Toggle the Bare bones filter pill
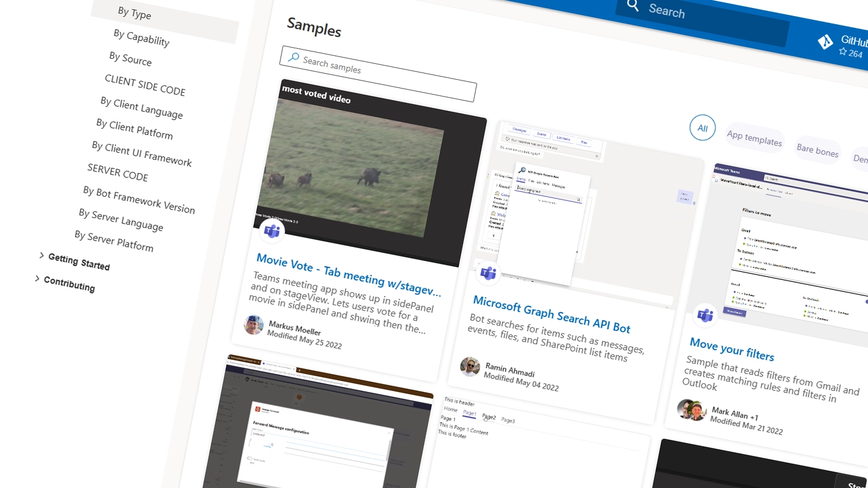Image resolution: width=868 pixels, height=488 pixels. [817, 150]
